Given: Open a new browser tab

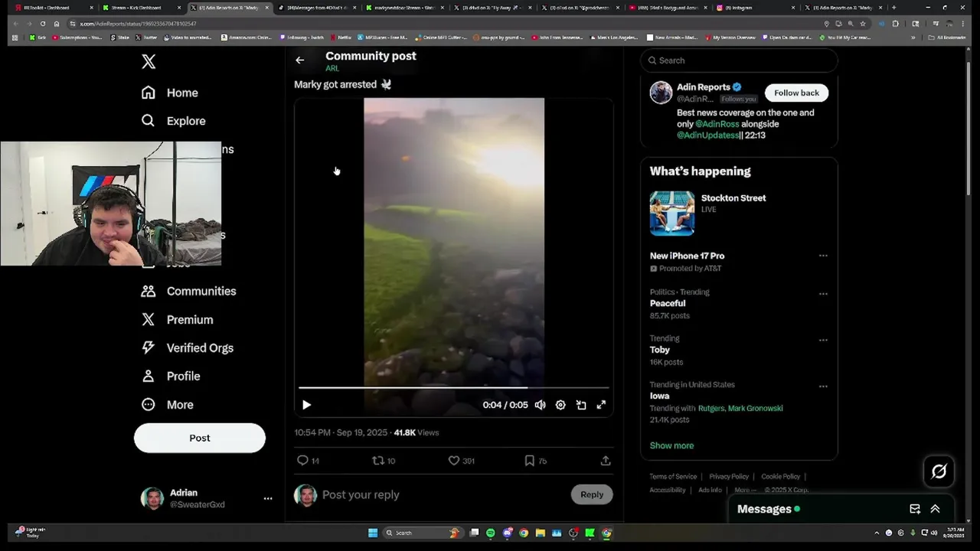Looking at the screenshot, I should click(x=893, y=8).
